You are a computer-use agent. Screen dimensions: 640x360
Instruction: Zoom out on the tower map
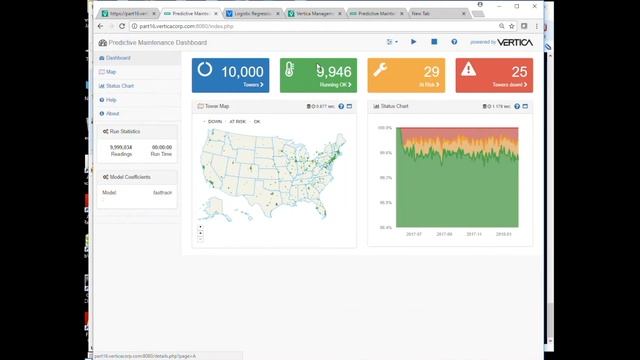click(x=200, y=239)
